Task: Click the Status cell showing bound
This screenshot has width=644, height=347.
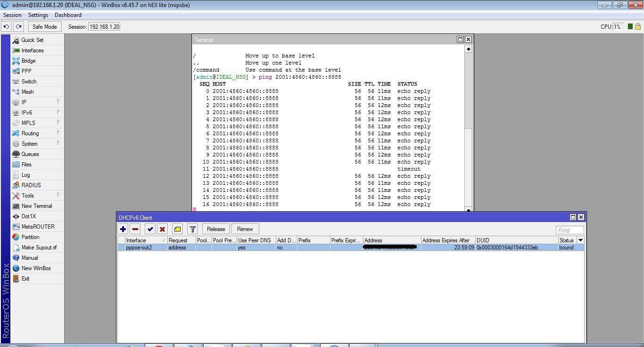Action: [566, 248]
